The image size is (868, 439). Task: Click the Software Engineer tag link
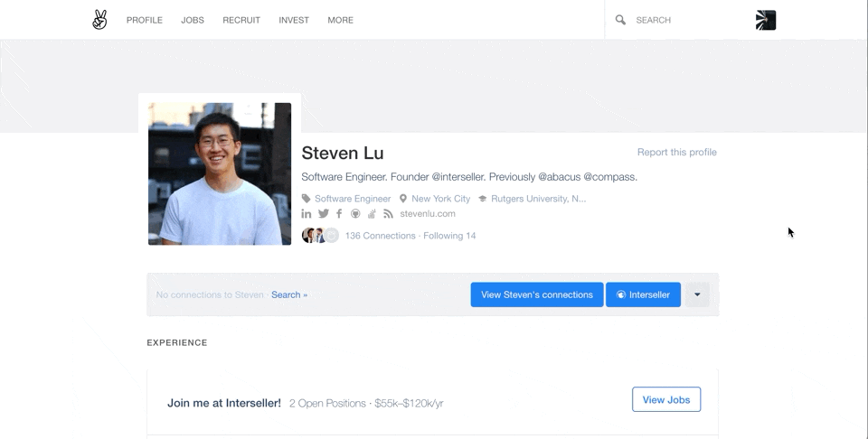(x=353, y=199)
